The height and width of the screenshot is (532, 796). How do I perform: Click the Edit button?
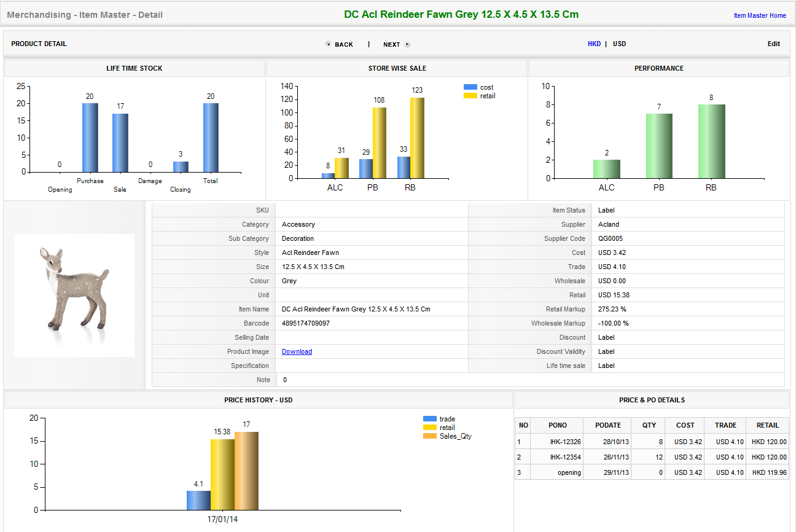click(x=774, y=44)
